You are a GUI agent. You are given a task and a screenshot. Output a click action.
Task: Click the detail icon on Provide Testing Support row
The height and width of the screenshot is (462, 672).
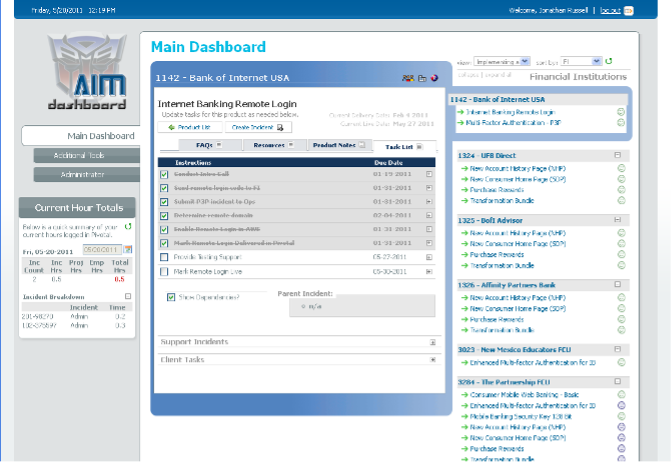[429, 257]
